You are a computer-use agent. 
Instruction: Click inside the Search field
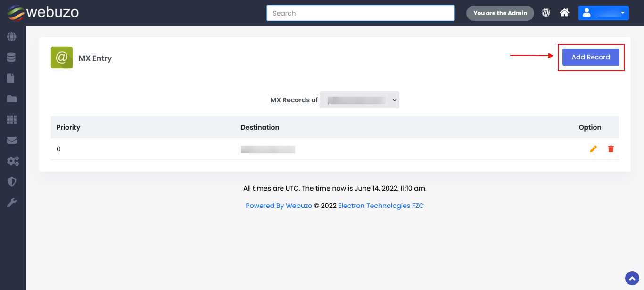coord(360,13)
